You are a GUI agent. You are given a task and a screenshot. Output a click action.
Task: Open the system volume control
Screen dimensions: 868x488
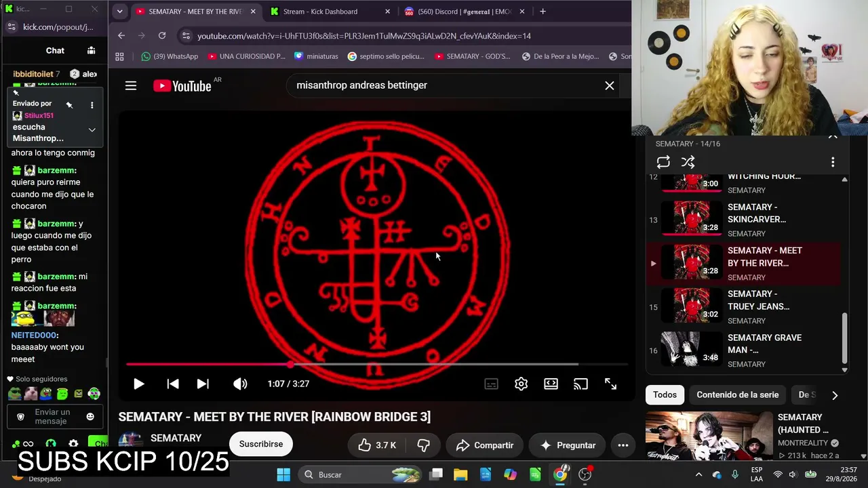tap(793, 474)
